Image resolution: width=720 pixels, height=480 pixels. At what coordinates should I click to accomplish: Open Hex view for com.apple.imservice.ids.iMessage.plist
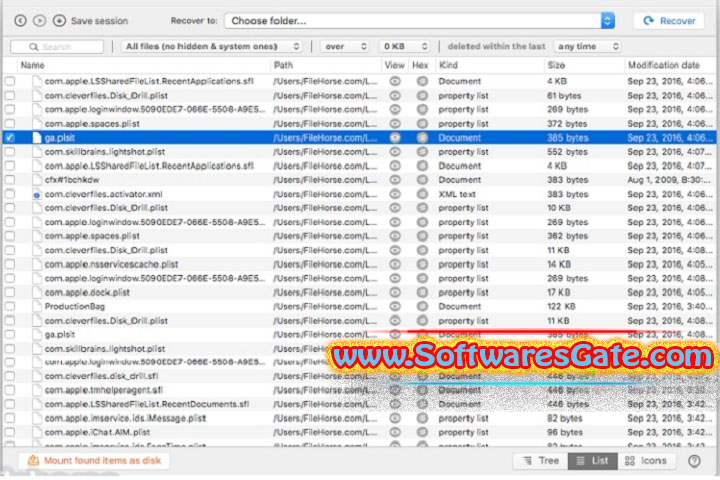coord(422,418)
